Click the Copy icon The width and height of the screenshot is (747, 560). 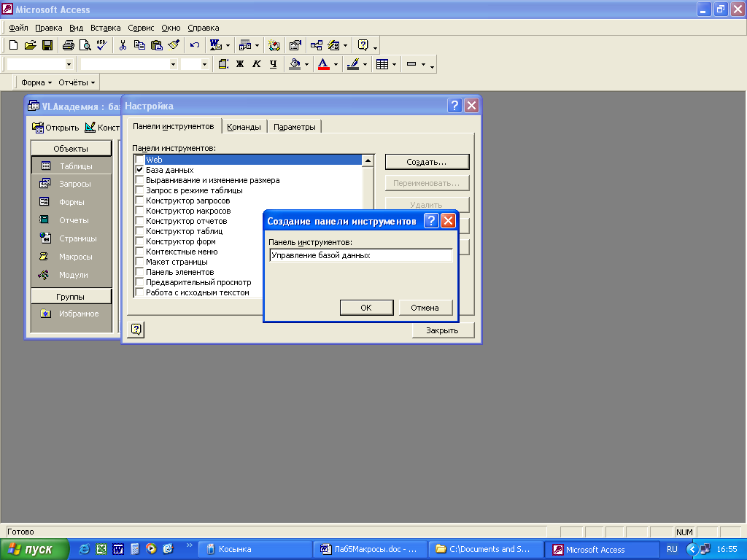(139, 45)
